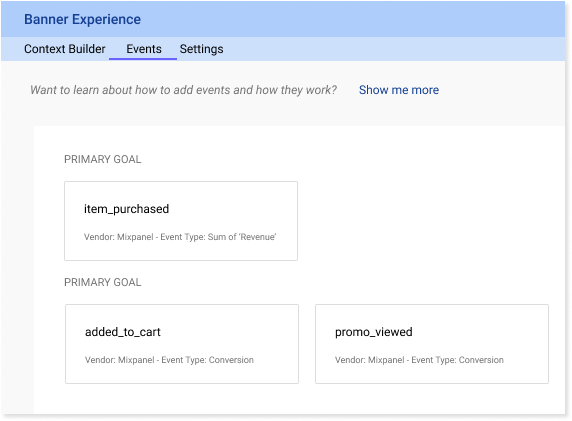This screenshot has width=572, height=421.
Task: Click the PRIMARY GOAL heading above added_to_cart
Action: [x=103, y=282]
